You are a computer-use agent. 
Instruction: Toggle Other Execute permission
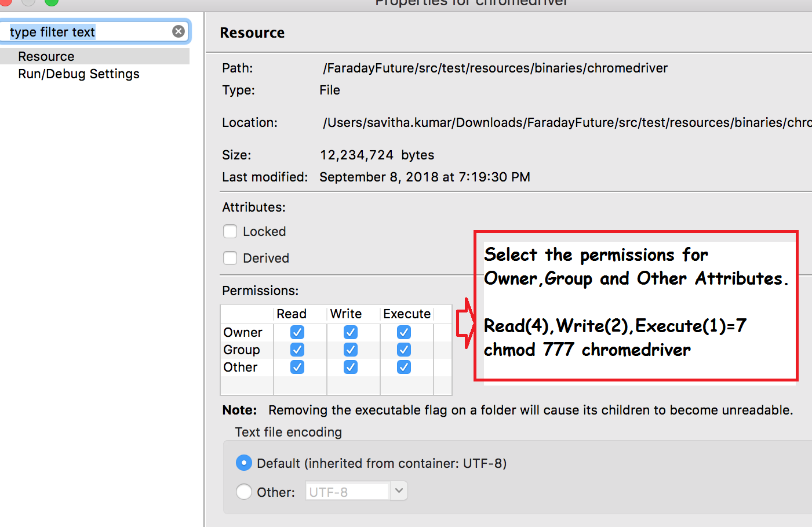click(x=404, y=367)
